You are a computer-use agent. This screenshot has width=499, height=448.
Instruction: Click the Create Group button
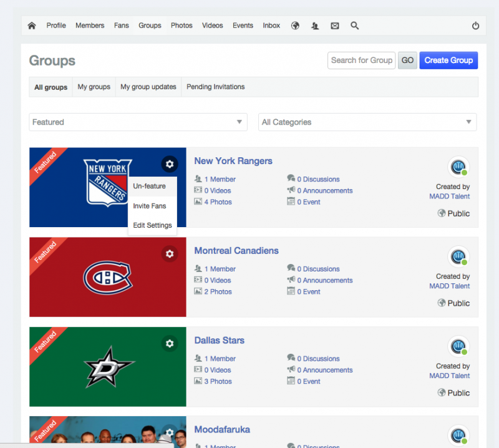pyautogui.click(x=448, y=61)
